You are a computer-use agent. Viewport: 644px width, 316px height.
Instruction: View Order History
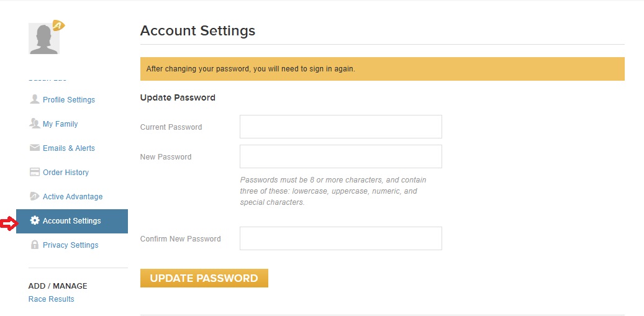tap(66, 173)
